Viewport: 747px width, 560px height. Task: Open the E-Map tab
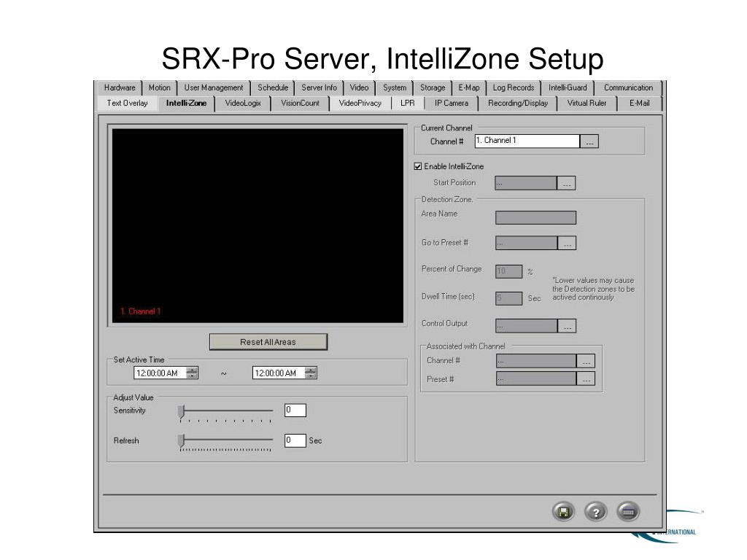pyautogui.click(x=469, y=87)
